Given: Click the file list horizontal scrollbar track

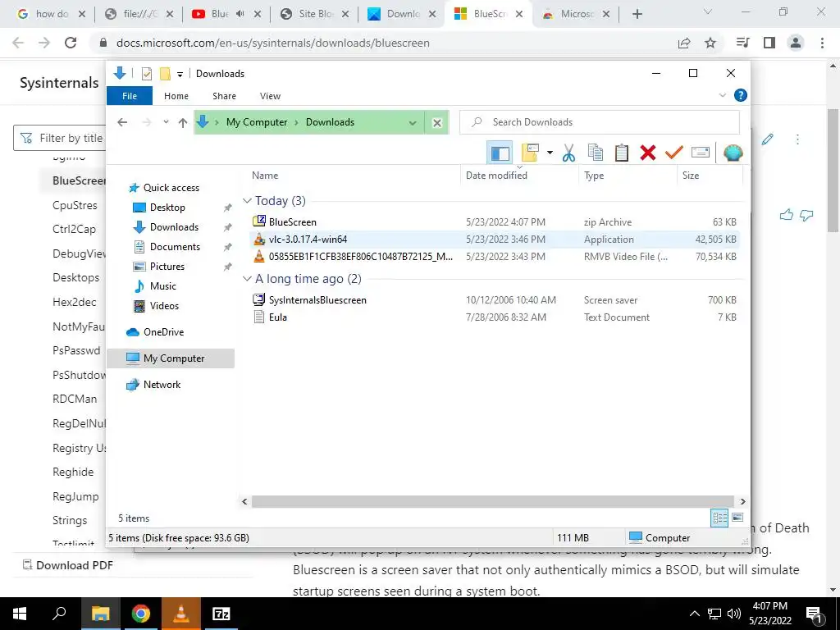Looking at the screenshot, I should pyautogui.click(x=493, y=501).
